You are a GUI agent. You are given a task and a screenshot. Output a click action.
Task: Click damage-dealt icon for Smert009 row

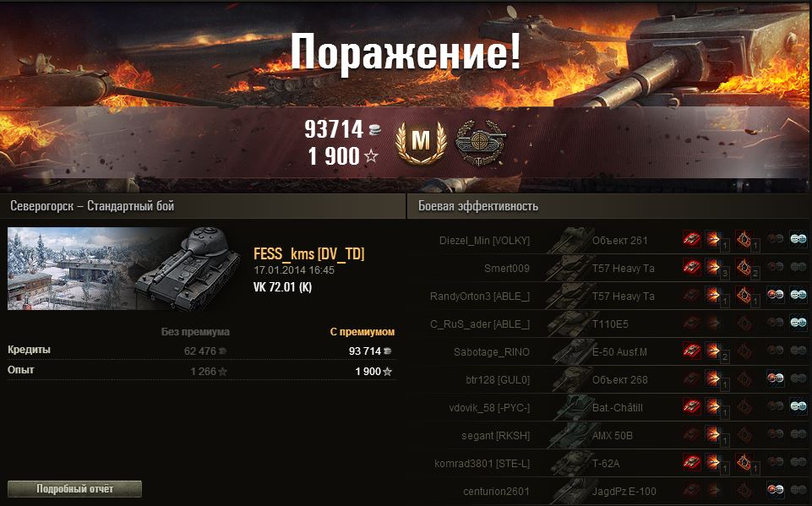[x=714, y=267]
